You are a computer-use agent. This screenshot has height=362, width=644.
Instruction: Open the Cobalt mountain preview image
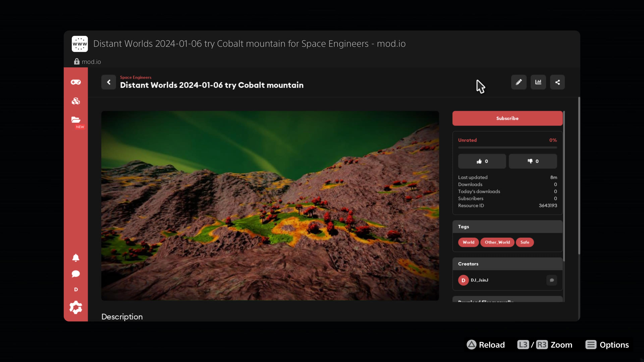270,206
